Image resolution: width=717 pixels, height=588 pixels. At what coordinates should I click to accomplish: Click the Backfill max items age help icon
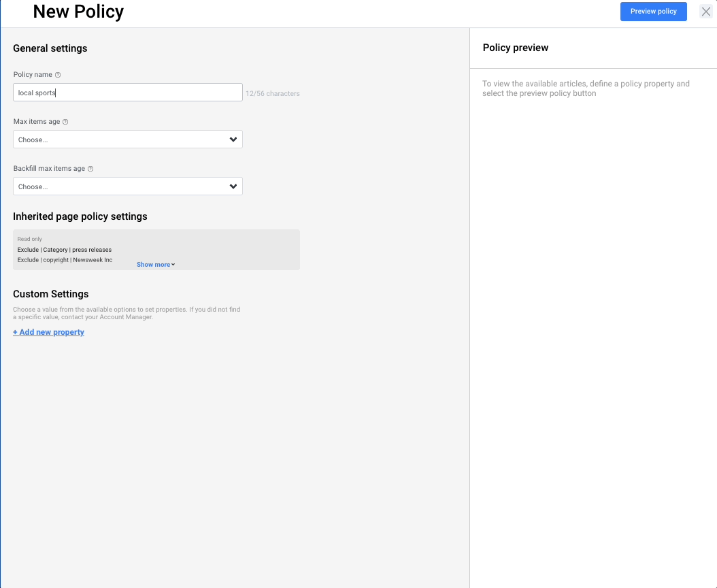click(90, 169)
